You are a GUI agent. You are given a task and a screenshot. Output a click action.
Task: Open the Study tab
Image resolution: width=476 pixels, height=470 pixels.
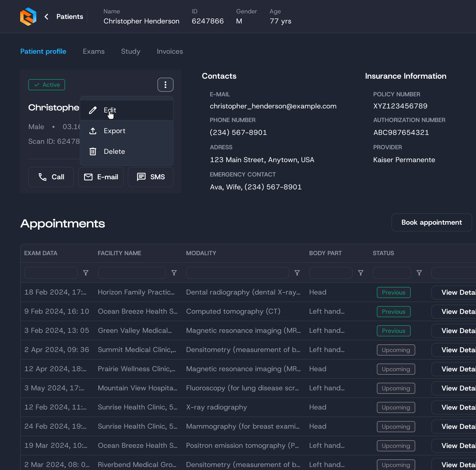click(x=131, y=51)
